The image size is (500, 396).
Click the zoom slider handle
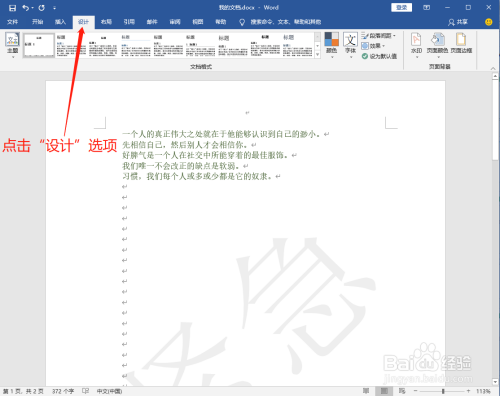coord(443,391)
